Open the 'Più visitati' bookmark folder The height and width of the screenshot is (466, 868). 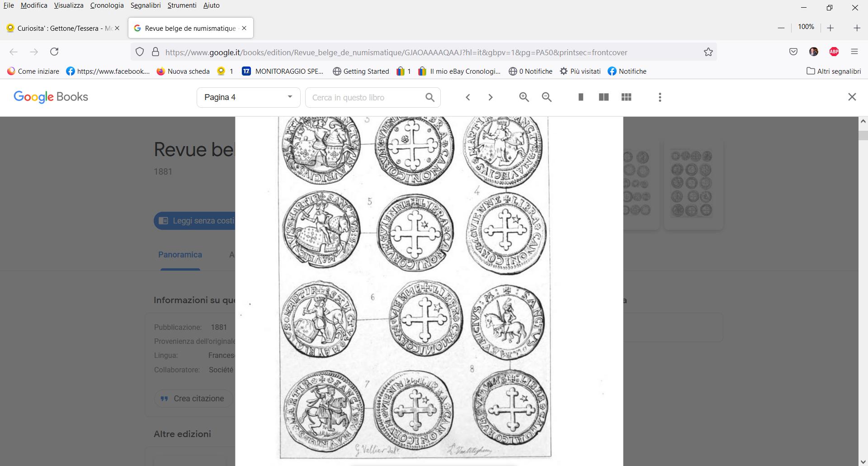(x=580, y=71)
